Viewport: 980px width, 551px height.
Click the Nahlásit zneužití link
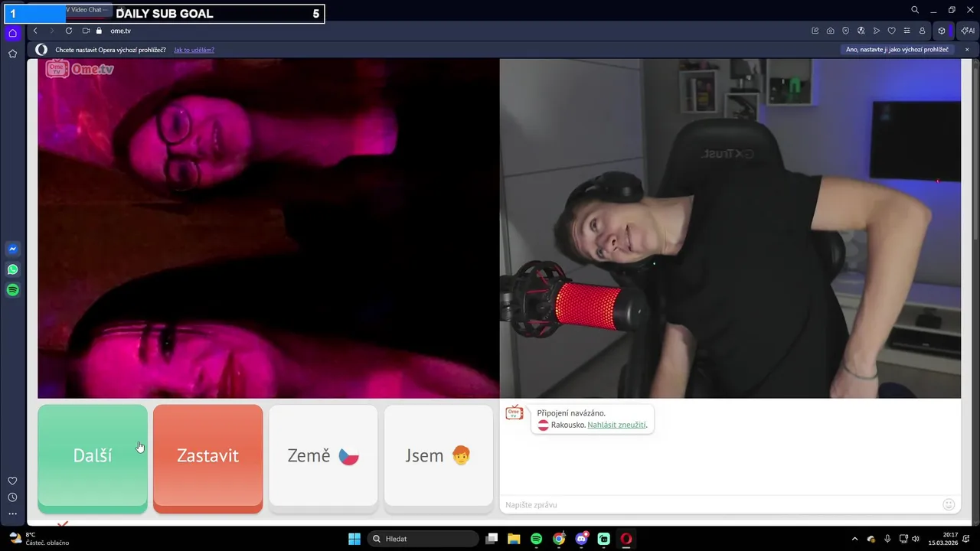[x=616, y=425]
